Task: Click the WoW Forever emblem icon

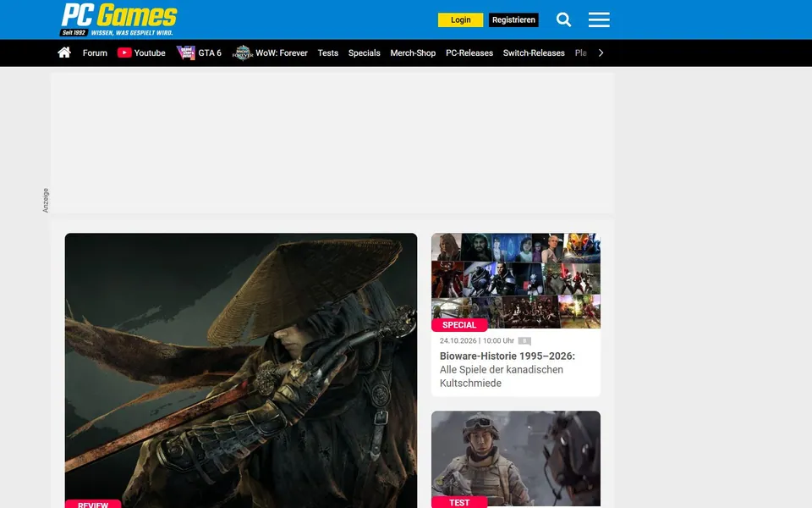Action: coord(243,52)
